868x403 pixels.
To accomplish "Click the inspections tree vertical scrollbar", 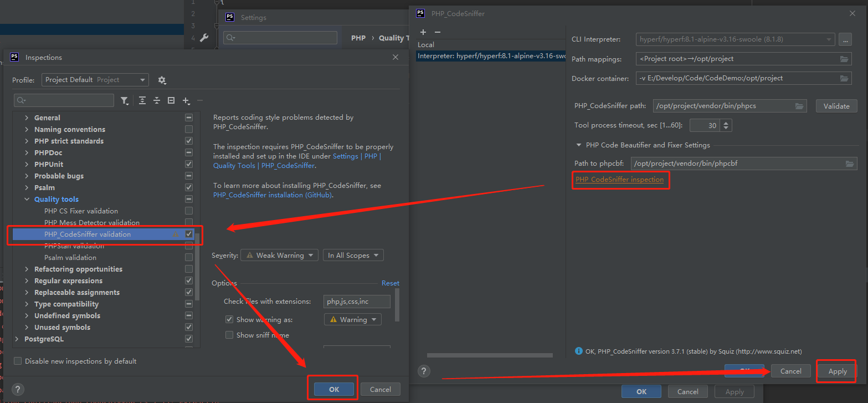I will pos(197,266).
